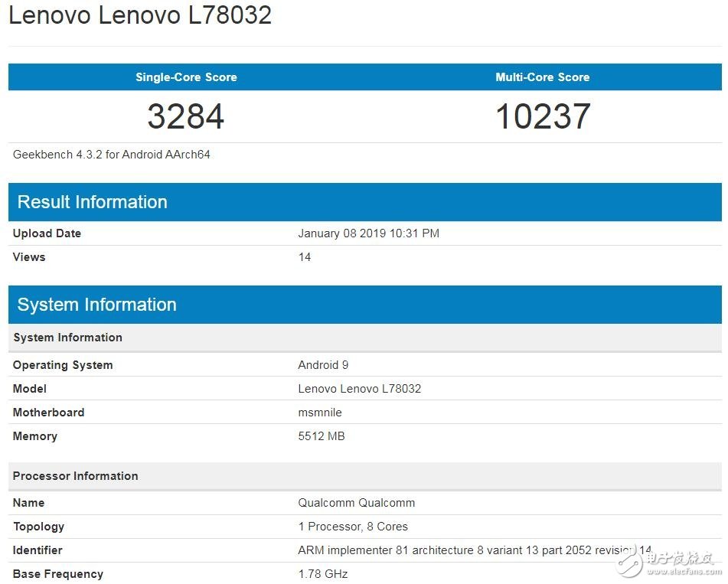The width and height of the screenshot is (728, 584).
Task: Click the Geekbench 4.3.2 version text
Action: click(112, 155)
